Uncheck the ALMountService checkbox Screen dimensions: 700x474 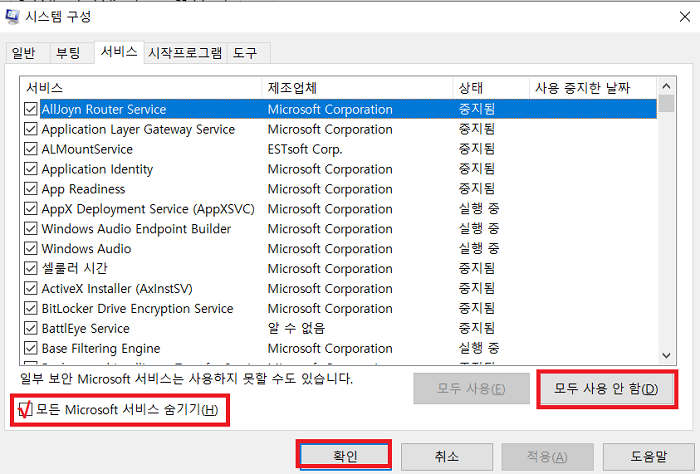click(x=31, y=149)
